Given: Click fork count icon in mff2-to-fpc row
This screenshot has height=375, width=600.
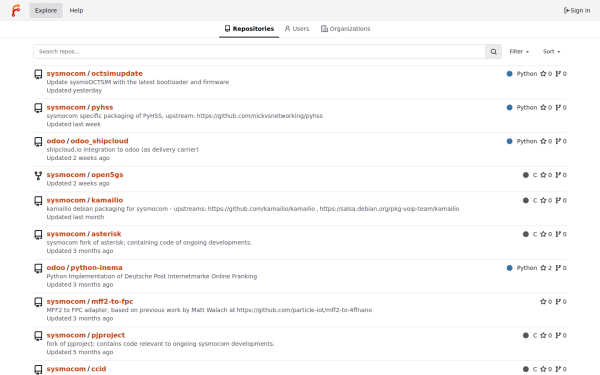Looking at the screenshot, I should point(558,302).
